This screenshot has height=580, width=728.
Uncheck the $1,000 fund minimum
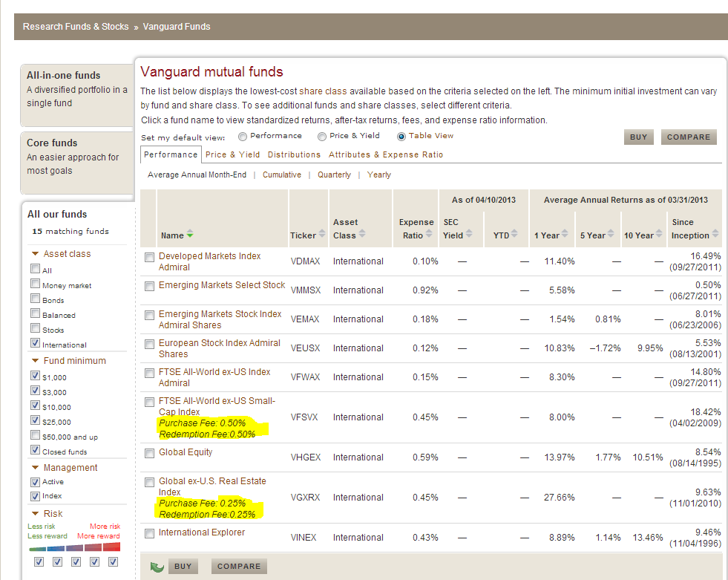click(36, 376)
